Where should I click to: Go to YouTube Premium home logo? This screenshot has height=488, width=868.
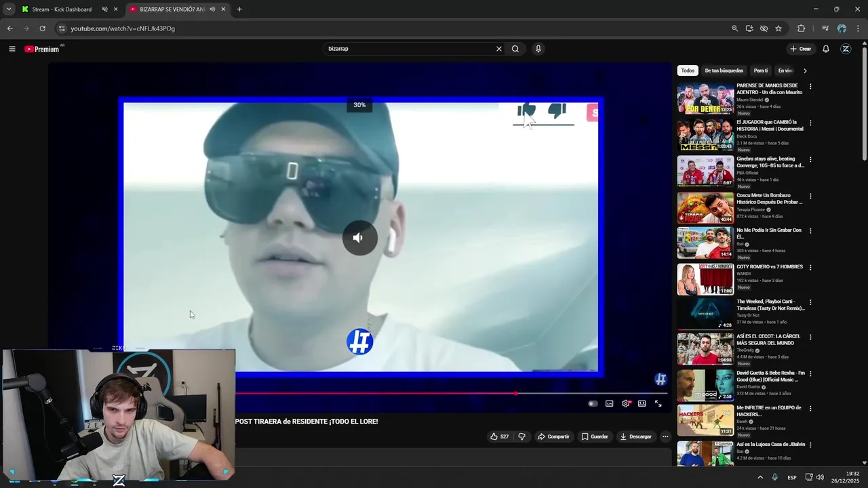42,49
